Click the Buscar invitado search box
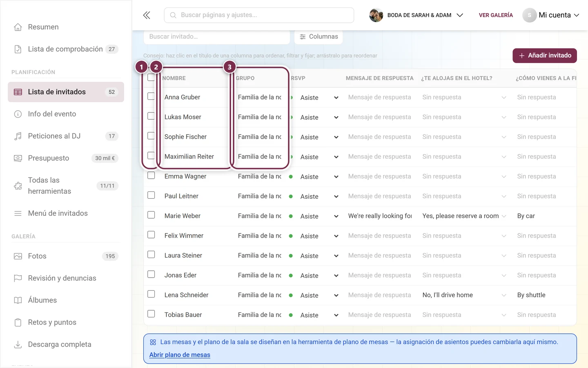 (x=217, y=37)
